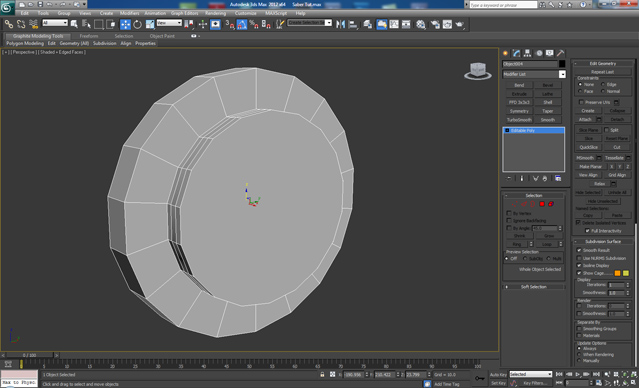Activate Select and Move tool
Image resolution: width=639 pixels, height=388 pixels.
125,24
